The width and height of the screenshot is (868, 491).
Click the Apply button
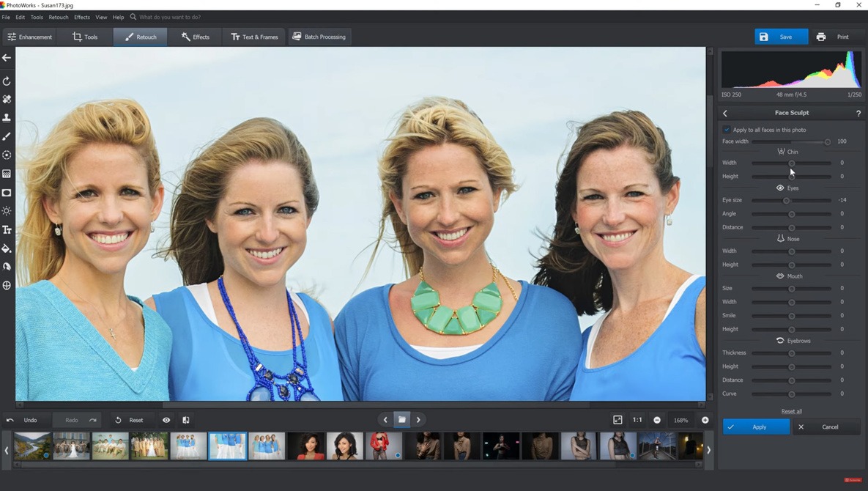point(756,427)
